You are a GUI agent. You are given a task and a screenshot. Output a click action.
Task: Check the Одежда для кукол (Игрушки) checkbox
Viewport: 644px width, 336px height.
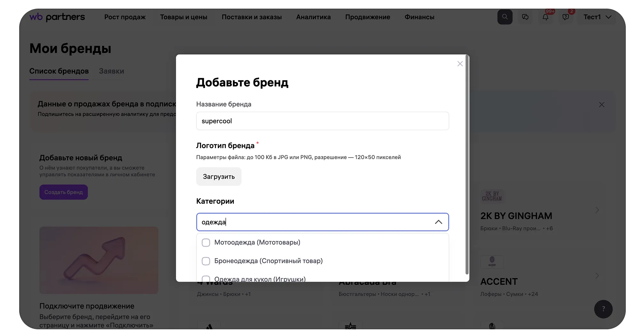[x=206, y=279]
